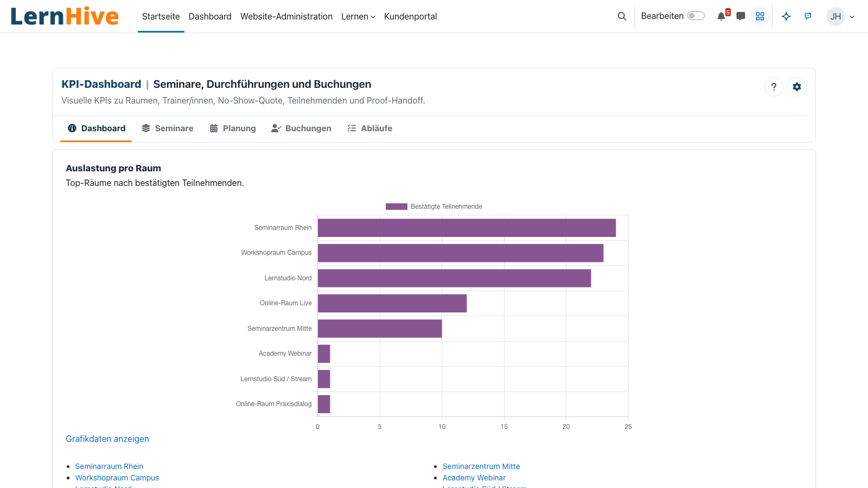Toggle the Bearbeiten edit mode switch
This screenshot has height=488, width=868.
pyautogui.click(x=695, y=16)
